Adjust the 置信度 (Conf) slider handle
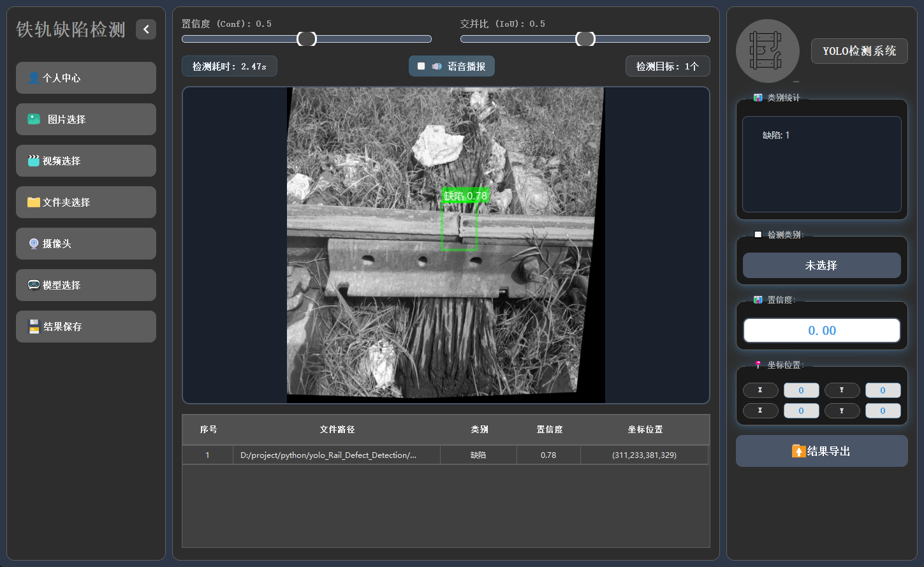Viewport: 924px width, 567px height. (307, 39)
